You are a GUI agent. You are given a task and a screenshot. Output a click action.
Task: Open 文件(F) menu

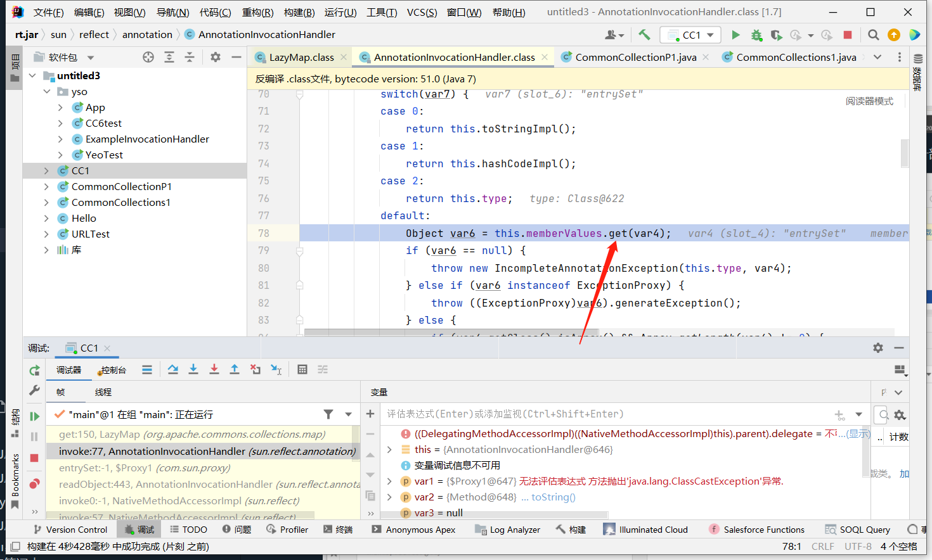[x=49, y=12]
